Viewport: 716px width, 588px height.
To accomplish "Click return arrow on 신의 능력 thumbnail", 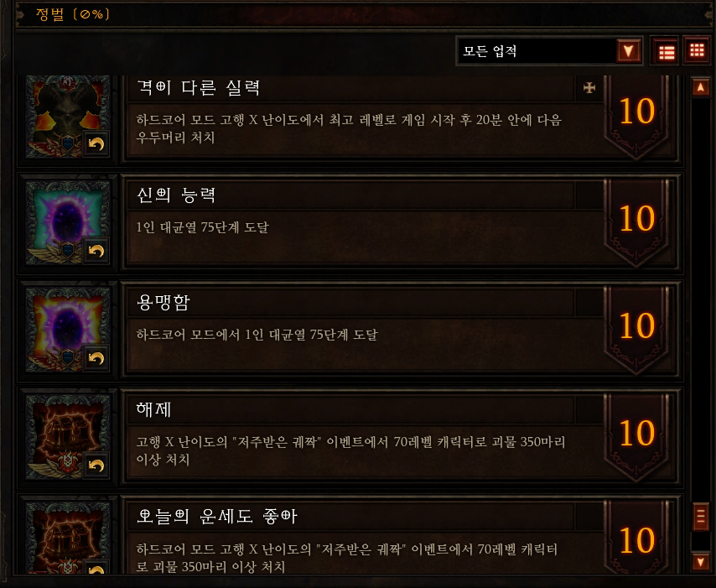I will click(x=96, y=251).
